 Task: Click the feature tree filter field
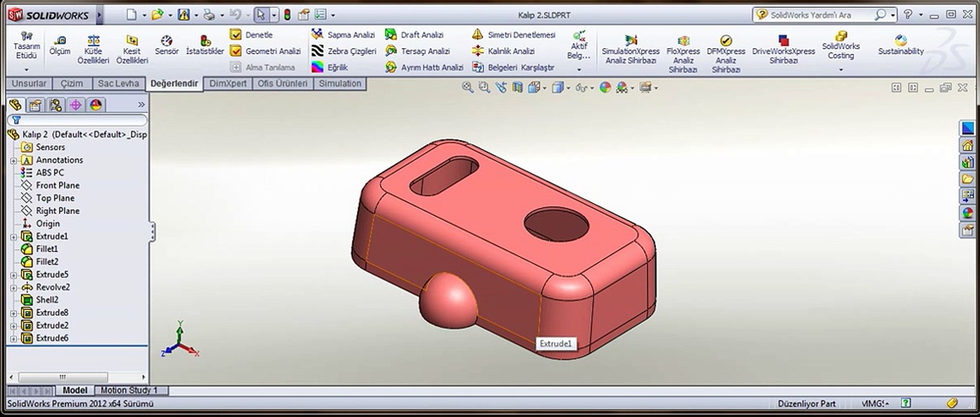[77, 120]
